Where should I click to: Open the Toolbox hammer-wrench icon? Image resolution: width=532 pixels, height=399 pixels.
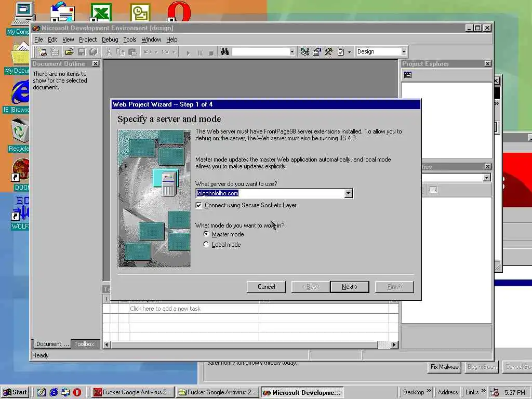328,52
